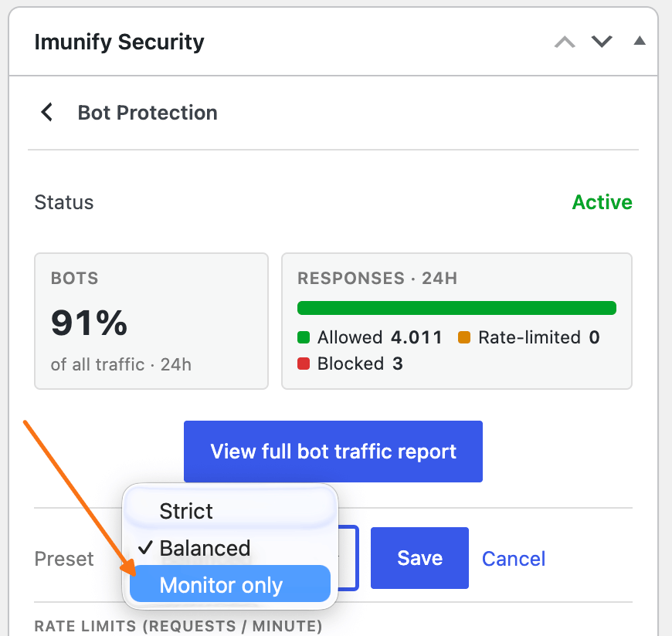Click the Preset dropdown field edge
Image resolution: width=672 pixels, height=636 pixels.
pyautogui.click(x=348, y=558)
